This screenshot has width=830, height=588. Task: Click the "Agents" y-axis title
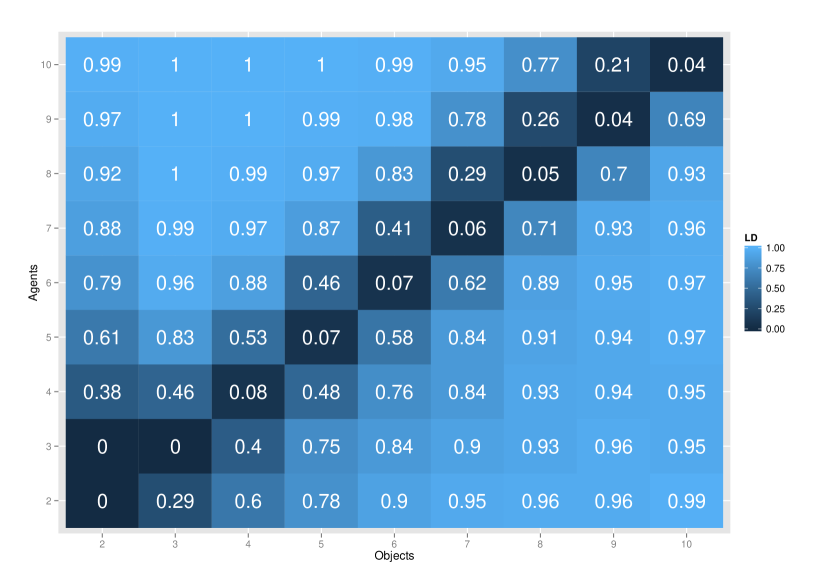[34, 283]
